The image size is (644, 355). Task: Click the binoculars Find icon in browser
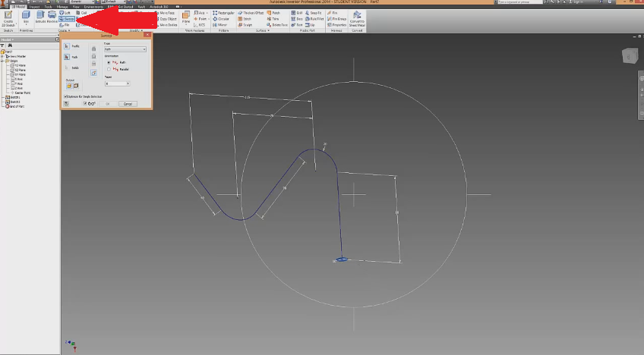(x=10, y=46)
